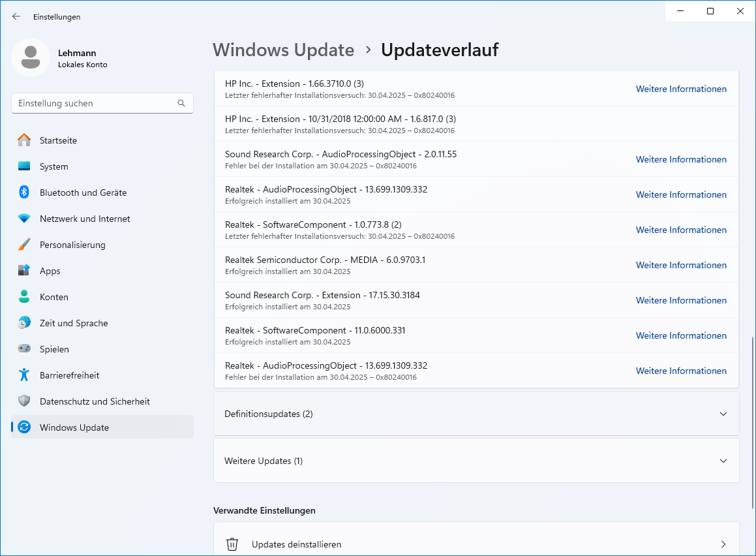
Task: Select the Apps category label
Action: (50, 271)
